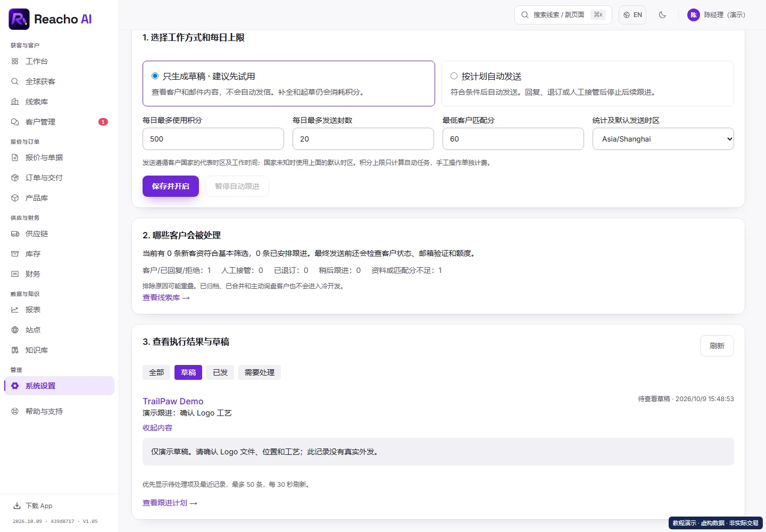Open 报表 chart icon
The width and height of the screenshot is (766, 532).
[15, 310]
